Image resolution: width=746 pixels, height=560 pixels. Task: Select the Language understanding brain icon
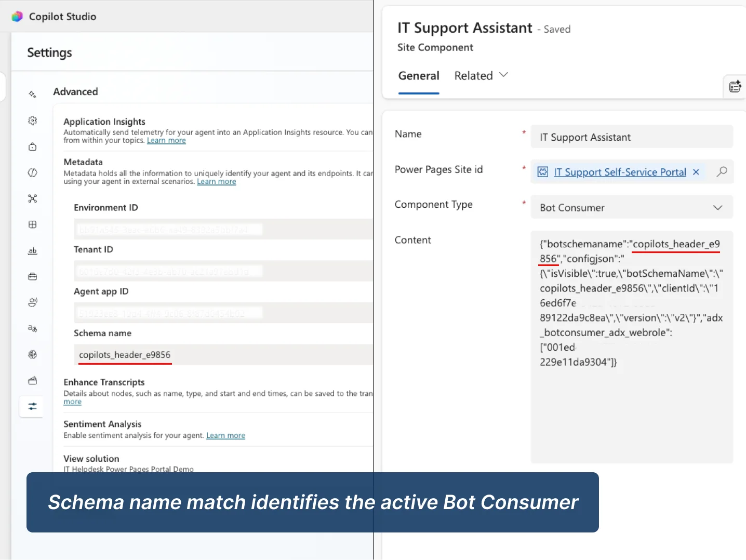(32, 354)
